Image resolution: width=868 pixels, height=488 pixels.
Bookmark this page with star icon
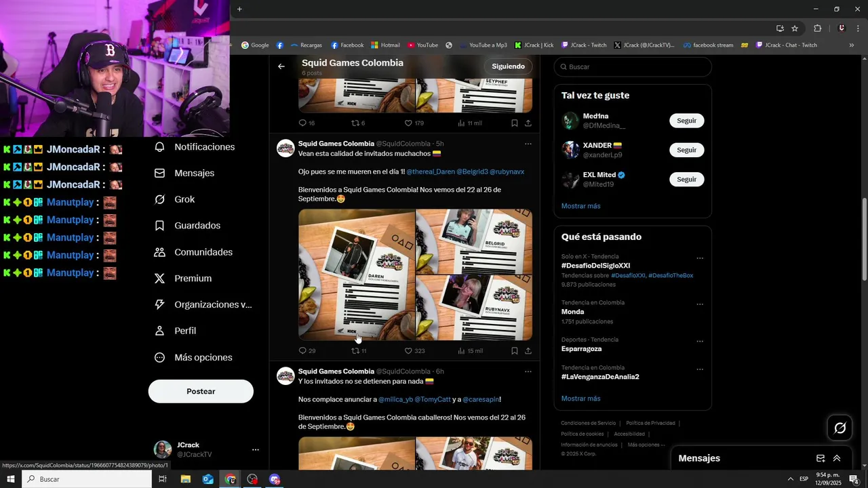[x=795, y=28]
